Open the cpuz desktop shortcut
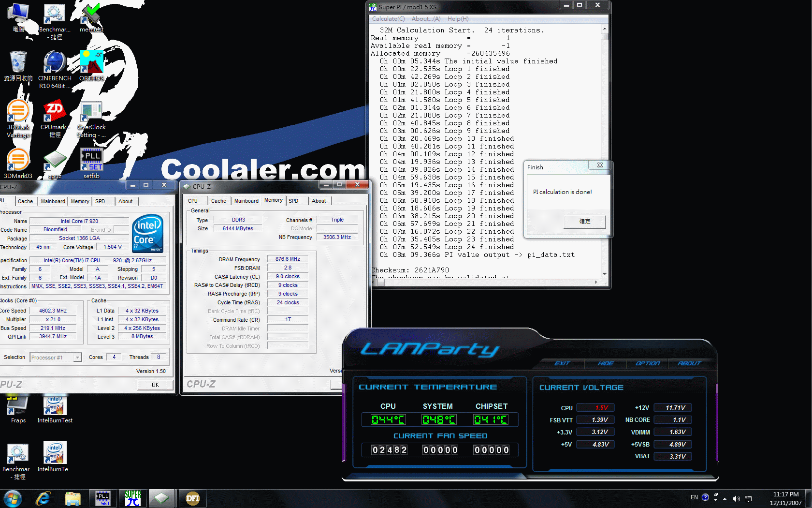 (x=55, y=164)
